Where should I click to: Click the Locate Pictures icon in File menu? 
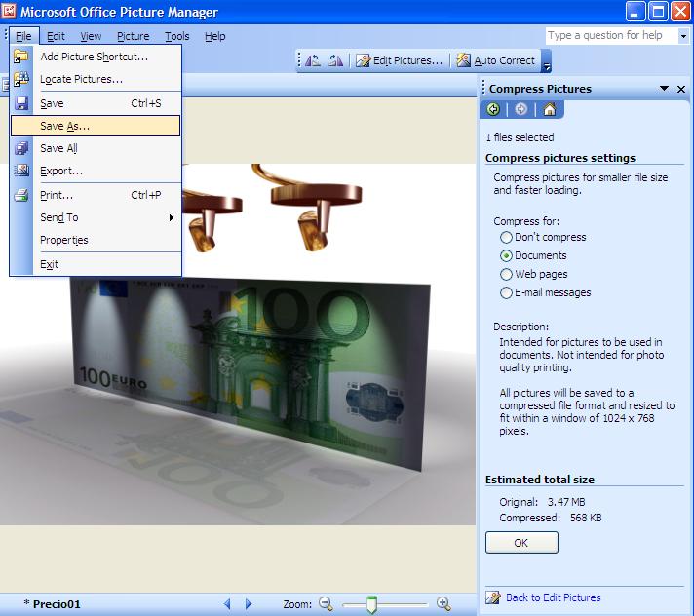click(20, 79)
